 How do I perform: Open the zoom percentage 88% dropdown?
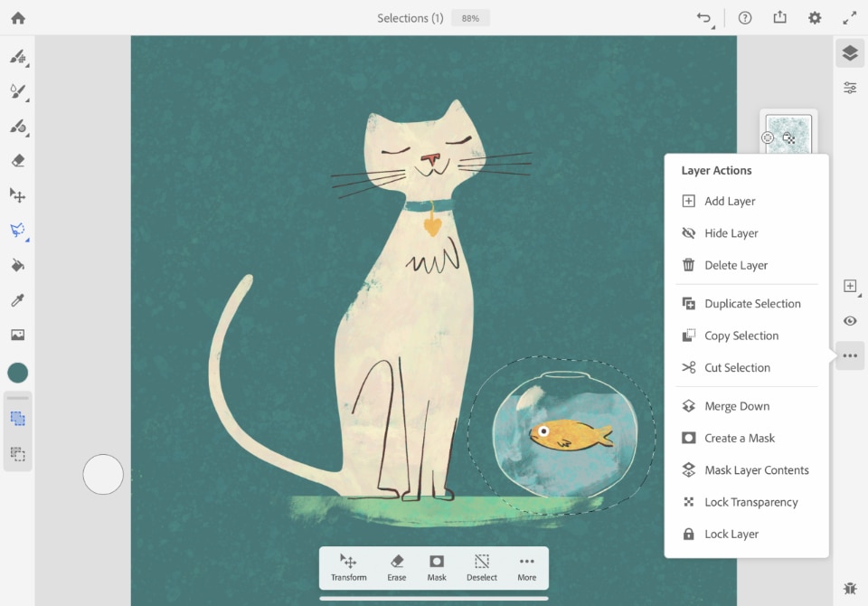470,18
